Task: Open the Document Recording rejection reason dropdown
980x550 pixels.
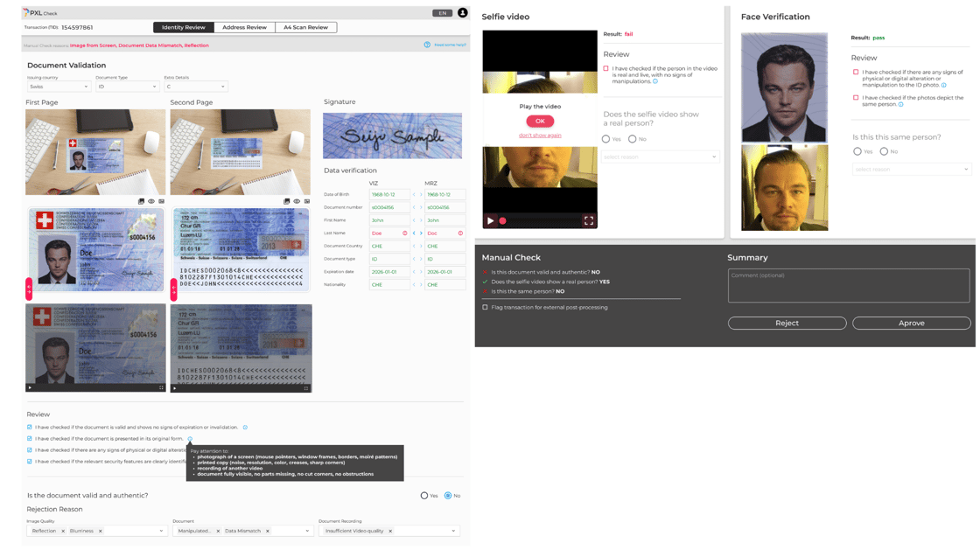Action: point(452,531)
